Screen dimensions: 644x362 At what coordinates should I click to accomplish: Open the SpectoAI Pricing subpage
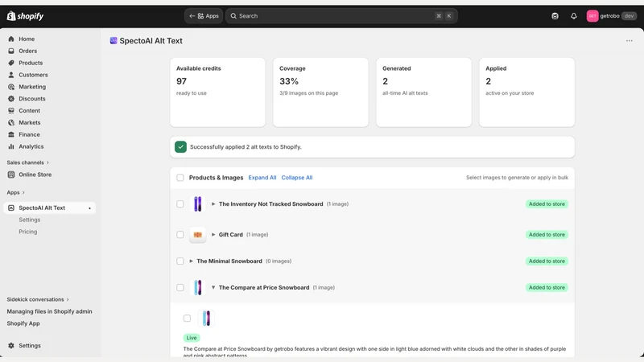point(28,232)
